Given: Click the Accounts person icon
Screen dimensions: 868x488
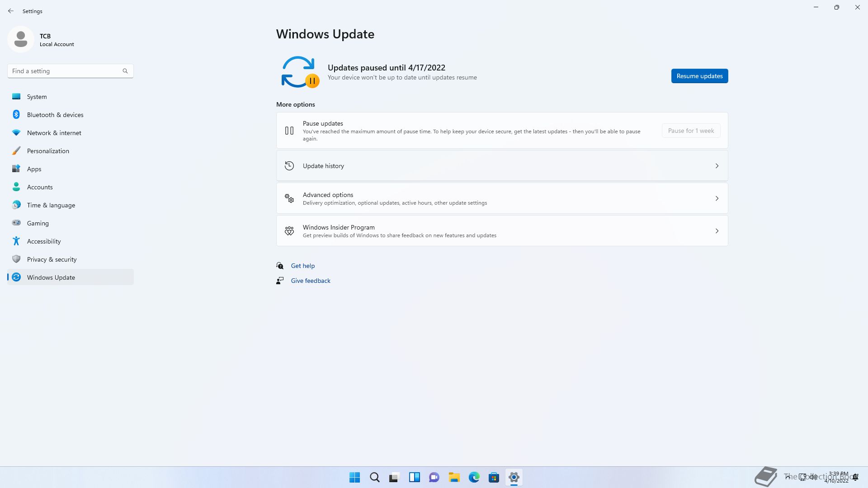Looking at the screenshot, I should 16,187.
